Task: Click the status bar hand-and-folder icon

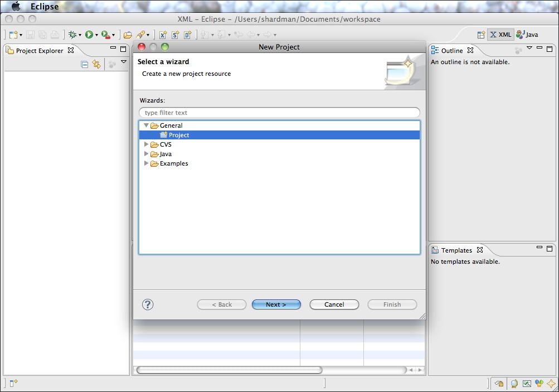Action: pyautogui.click(x=499, y=384)
